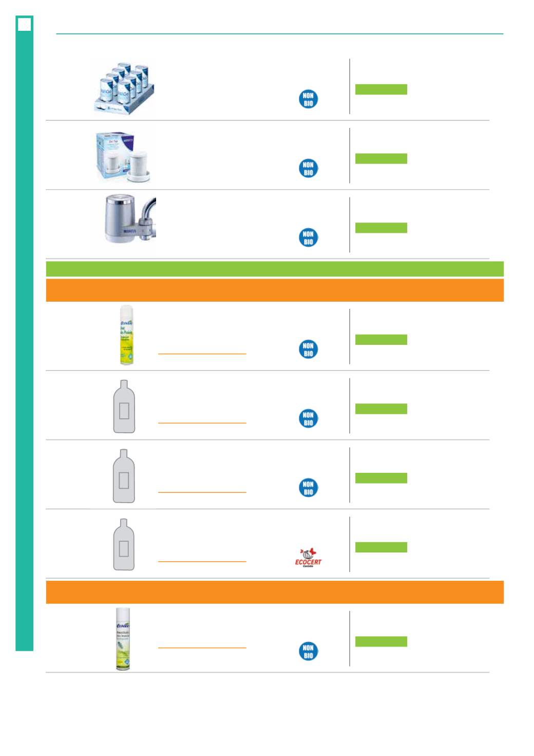Open the pack of filter cartridges product image
534x756 pixels.
point(124,88)
